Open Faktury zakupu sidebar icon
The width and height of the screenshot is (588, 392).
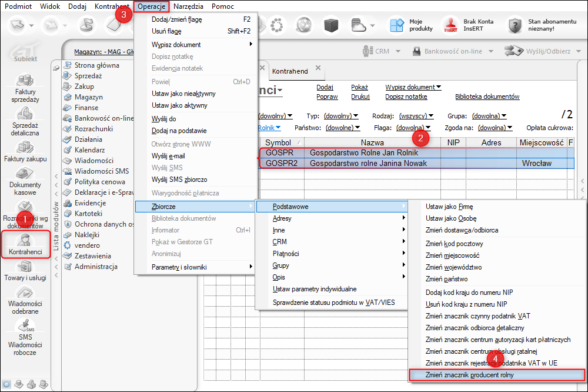(x=25, y=152)
